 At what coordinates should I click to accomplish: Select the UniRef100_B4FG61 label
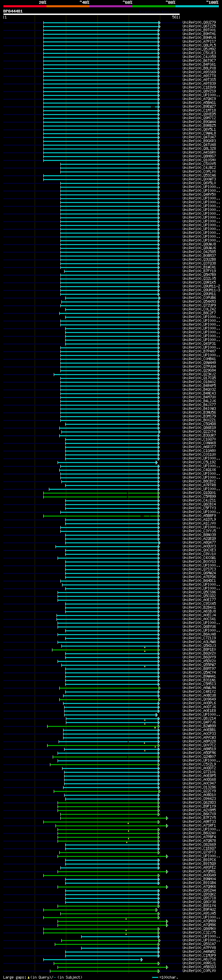tap(199, 64)
